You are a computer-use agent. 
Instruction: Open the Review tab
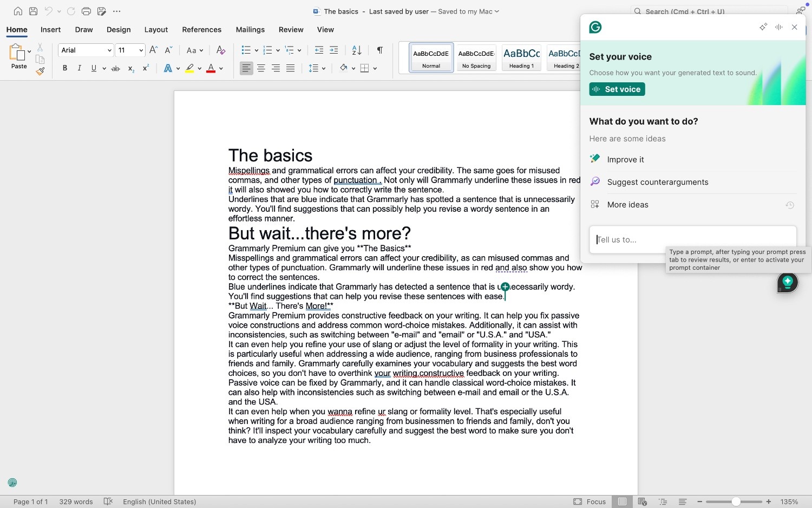[x=291, y=30]
